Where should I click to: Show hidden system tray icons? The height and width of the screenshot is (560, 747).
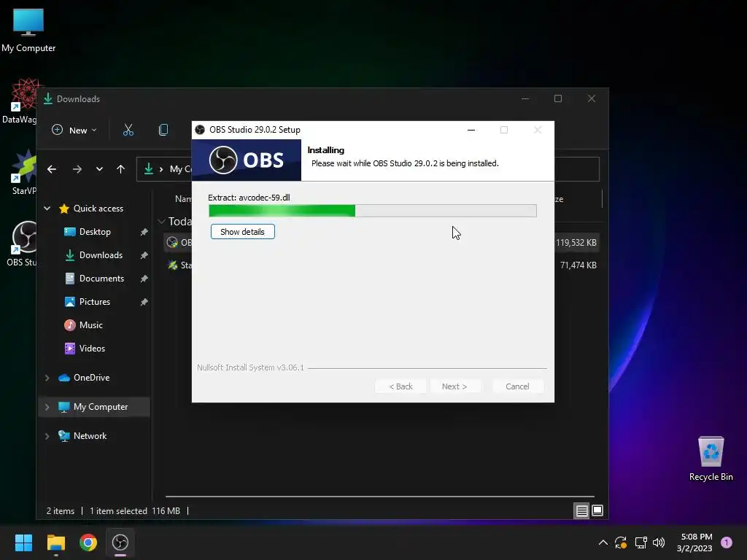pos(603,542)
